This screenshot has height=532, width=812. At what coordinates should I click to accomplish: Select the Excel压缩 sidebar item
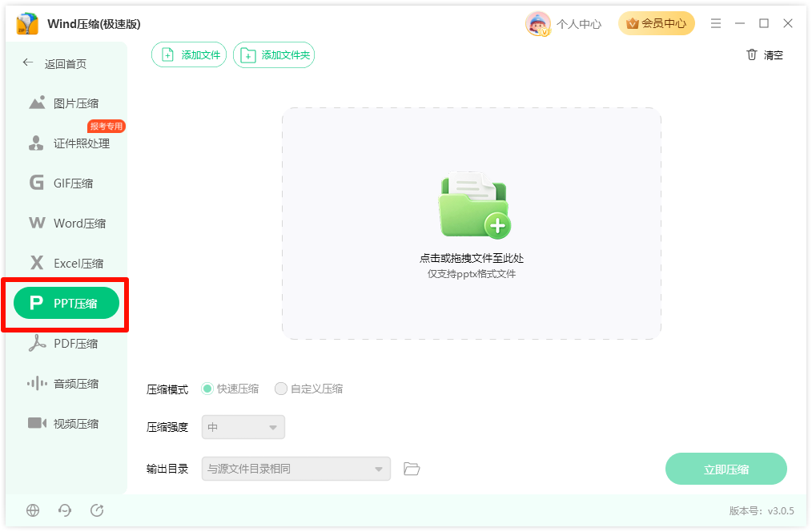(x=66, y=263)
